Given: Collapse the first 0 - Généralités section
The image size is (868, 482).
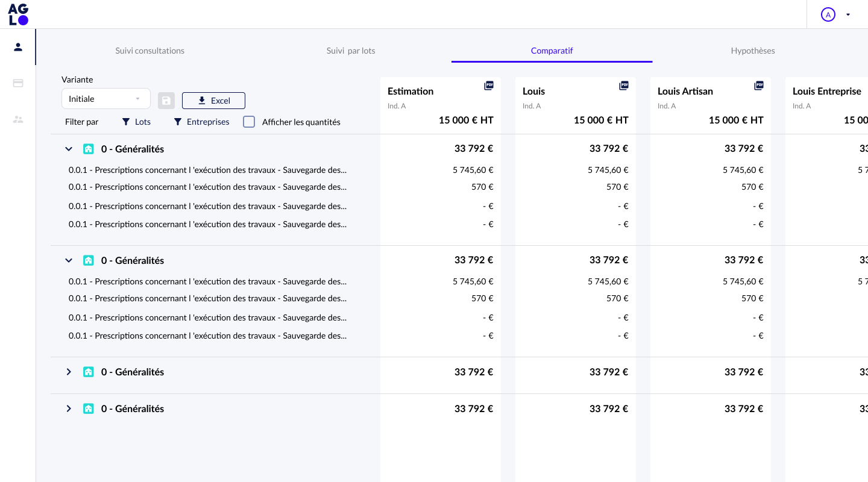Looking at the screenshot, I should point(69,149).
